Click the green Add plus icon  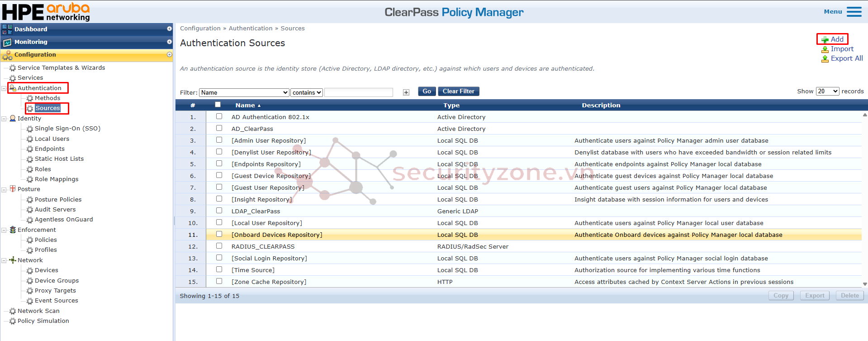[x=825, y=39]
